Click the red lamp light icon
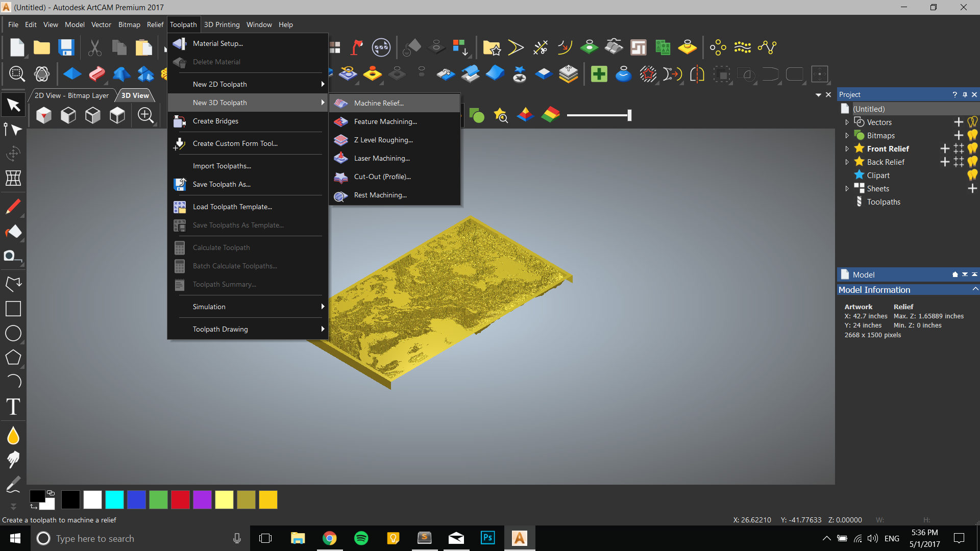This screenshot has width=980, height=551. point(357,47)
